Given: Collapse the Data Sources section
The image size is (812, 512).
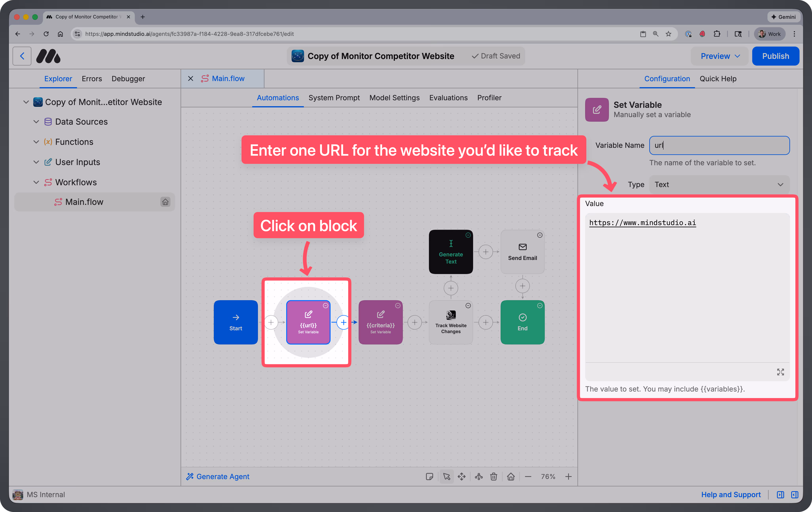Looking at the screenshot, I should tap(36, 121).
